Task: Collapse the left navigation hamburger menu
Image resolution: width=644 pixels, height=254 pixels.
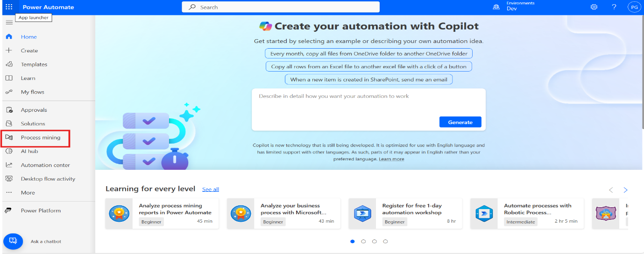Action: point(9,22)
